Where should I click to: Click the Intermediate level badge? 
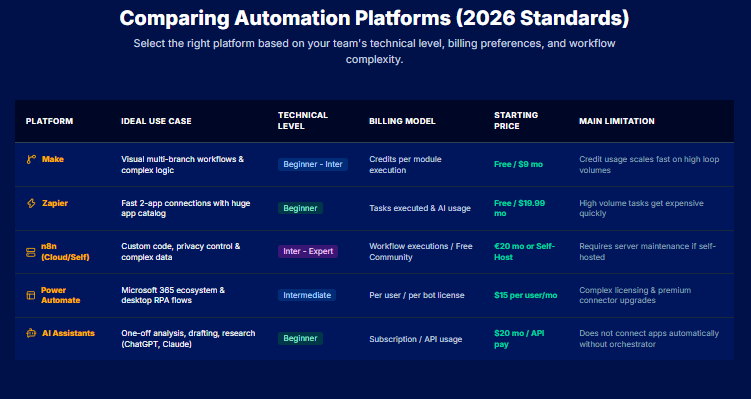(x=307, y=295)
